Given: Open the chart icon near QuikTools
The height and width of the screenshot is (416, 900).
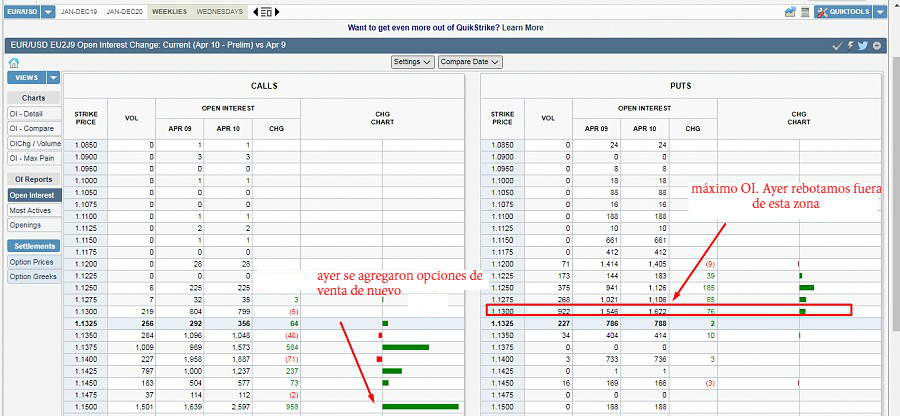Looking at the screenshot, I should click(x=790, y=11).
